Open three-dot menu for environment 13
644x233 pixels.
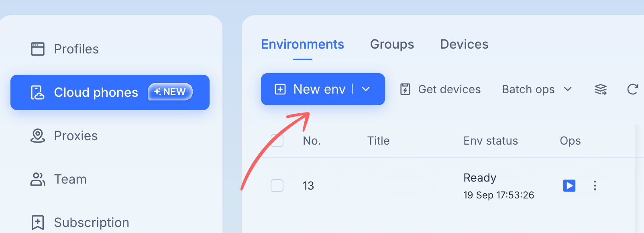(x=595, y=186)
